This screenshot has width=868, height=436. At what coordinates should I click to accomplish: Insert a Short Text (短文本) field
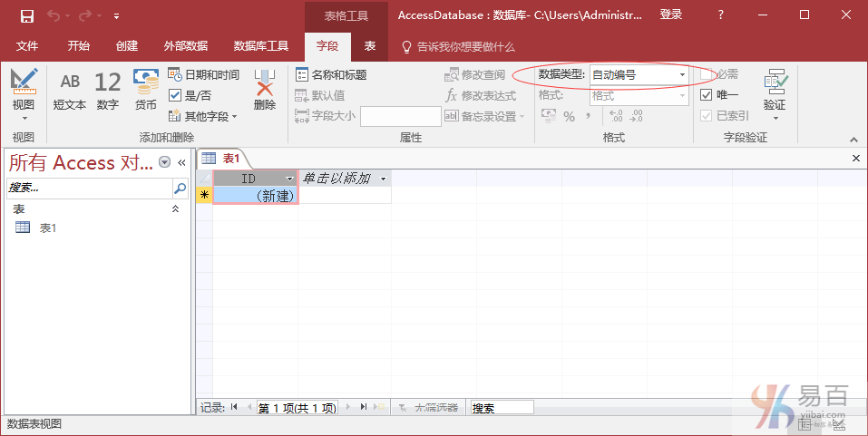coord(70,91)
